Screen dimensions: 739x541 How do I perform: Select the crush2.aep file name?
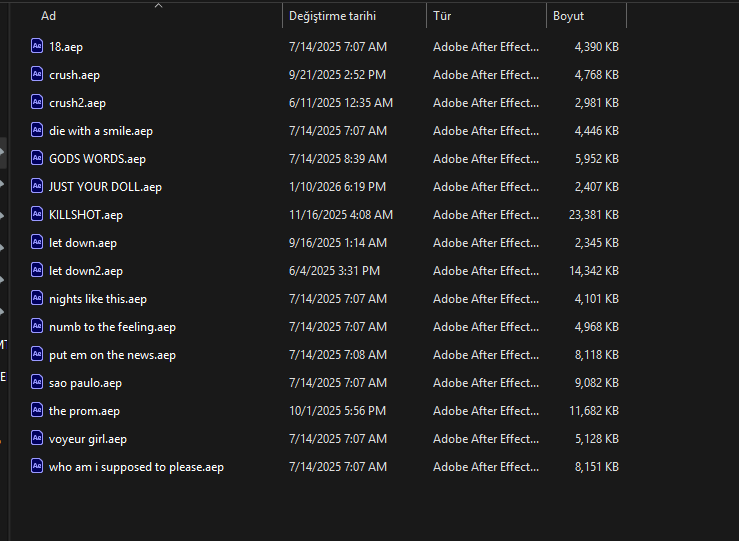click(77, 103)
